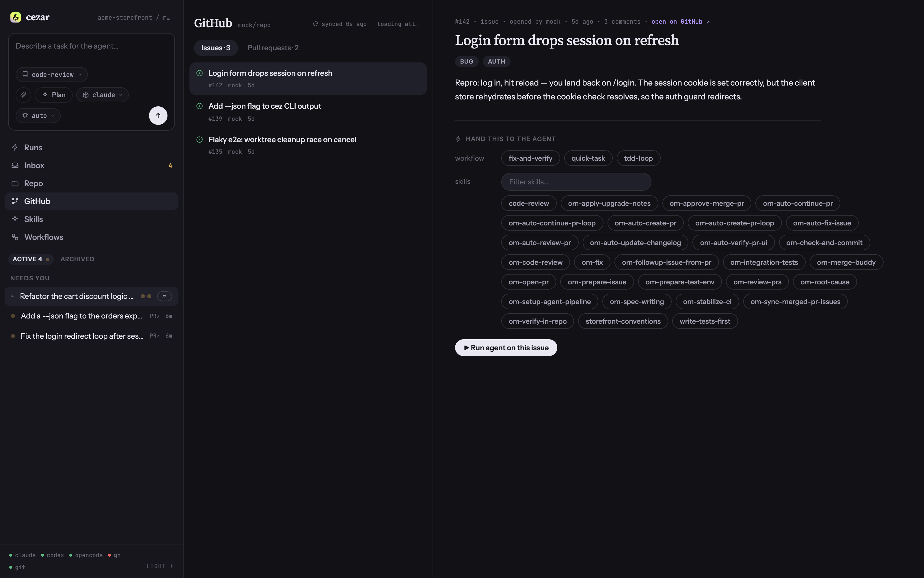Show the ACTIVE 4 runs list
The height and width of the screenshot is (578, 924).
31,259
